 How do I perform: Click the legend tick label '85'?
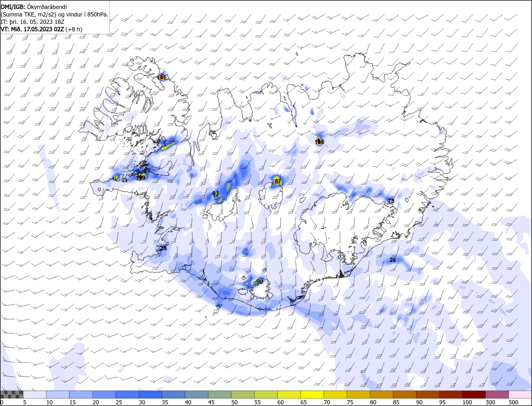pyautogui.click(x=396, y=402)
